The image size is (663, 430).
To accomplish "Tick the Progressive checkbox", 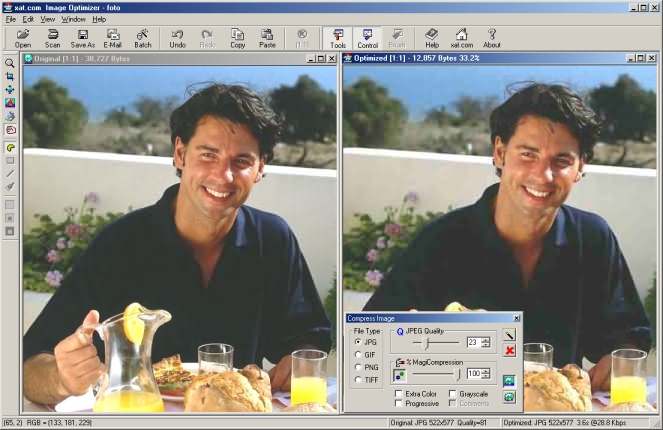I will pos(399,403).
